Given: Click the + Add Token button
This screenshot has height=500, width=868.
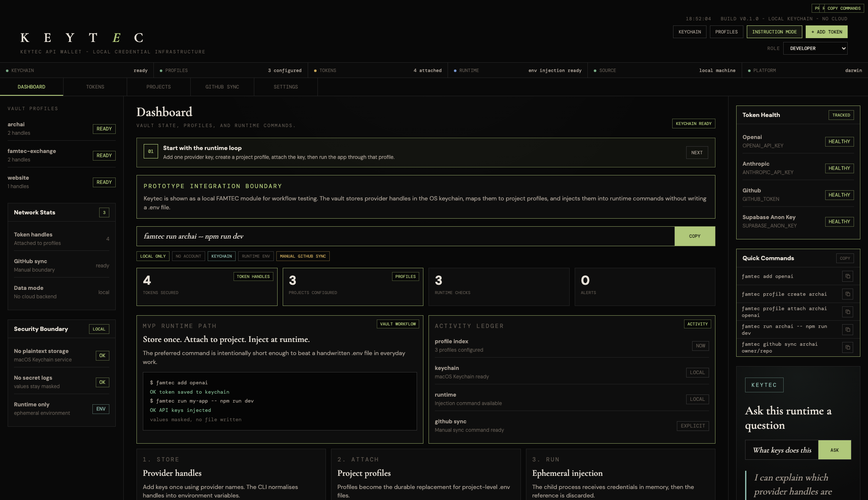Looking at the screenshot, I should [826, 32].
